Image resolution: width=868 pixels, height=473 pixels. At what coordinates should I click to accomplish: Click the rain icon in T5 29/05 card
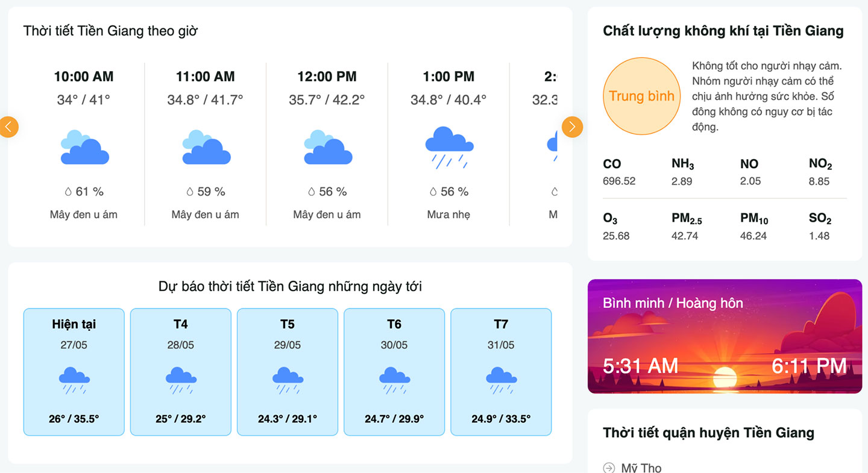pyautogui.click(x=288, y=381)
